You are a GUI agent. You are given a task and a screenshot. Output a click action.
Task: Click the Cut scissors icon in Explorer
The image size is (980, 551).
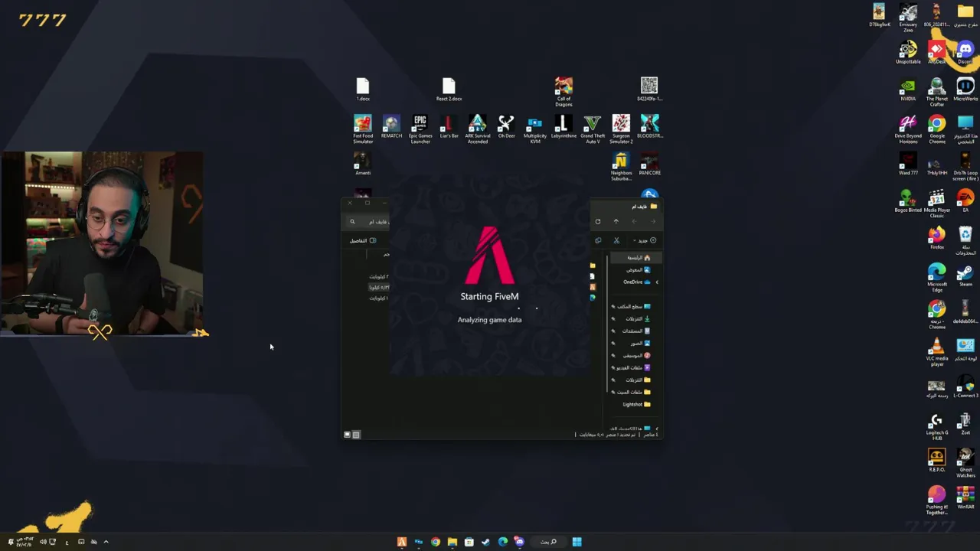pyautogui.click(x=616, y=240)
